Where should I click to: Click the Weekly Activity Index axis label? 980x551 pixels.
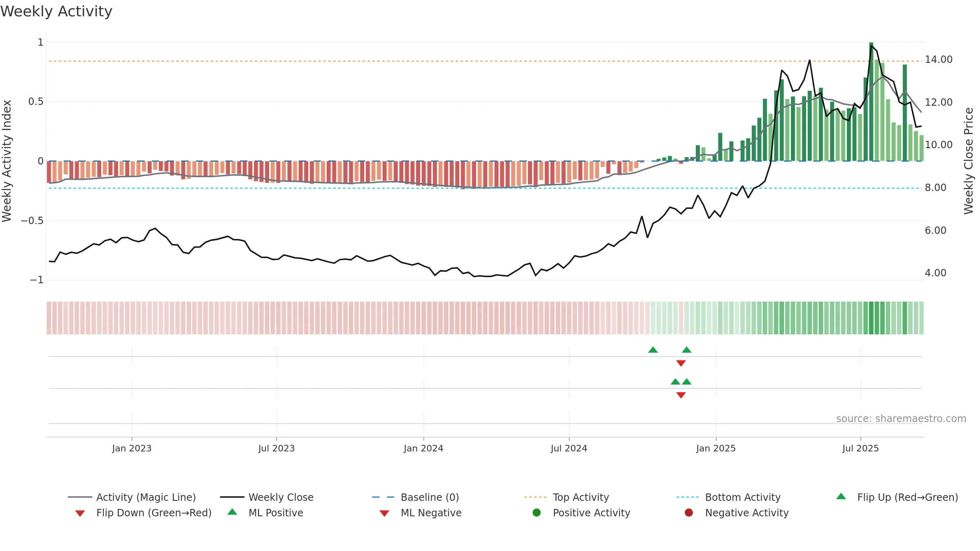[7, 161]
